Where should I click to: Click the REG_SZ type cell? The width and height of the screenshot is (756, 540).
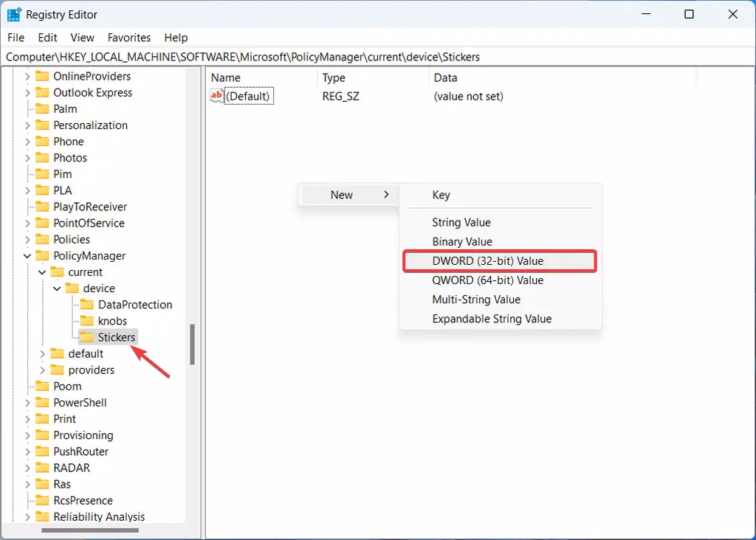pyautogui.click(x=341, y=97)
